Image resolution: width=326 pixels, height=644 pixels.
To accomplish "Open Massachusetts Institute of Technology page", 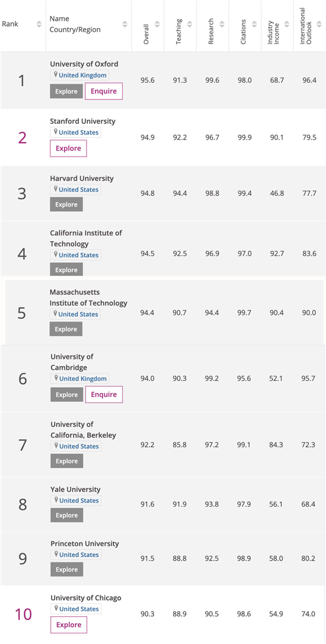I will pos(88,298).
